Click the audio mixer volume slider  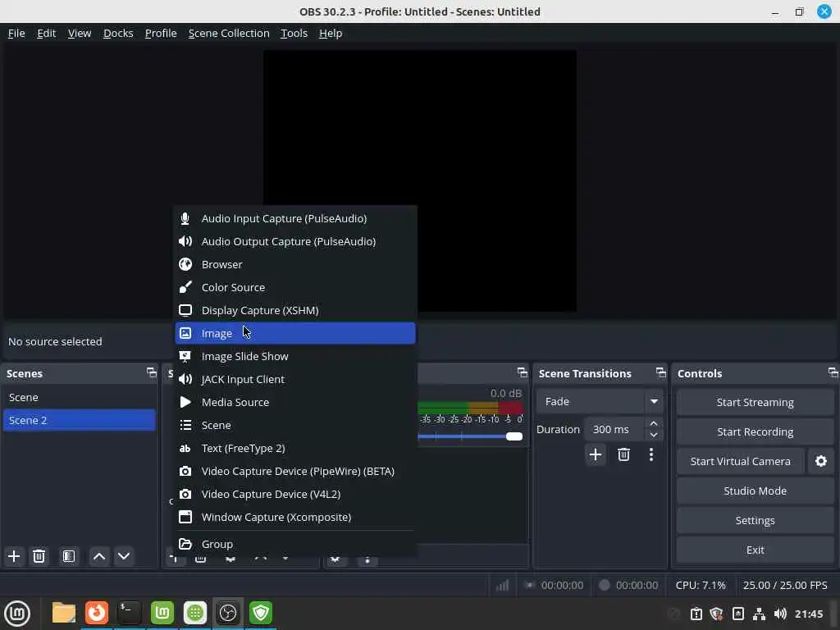point(470,436)
